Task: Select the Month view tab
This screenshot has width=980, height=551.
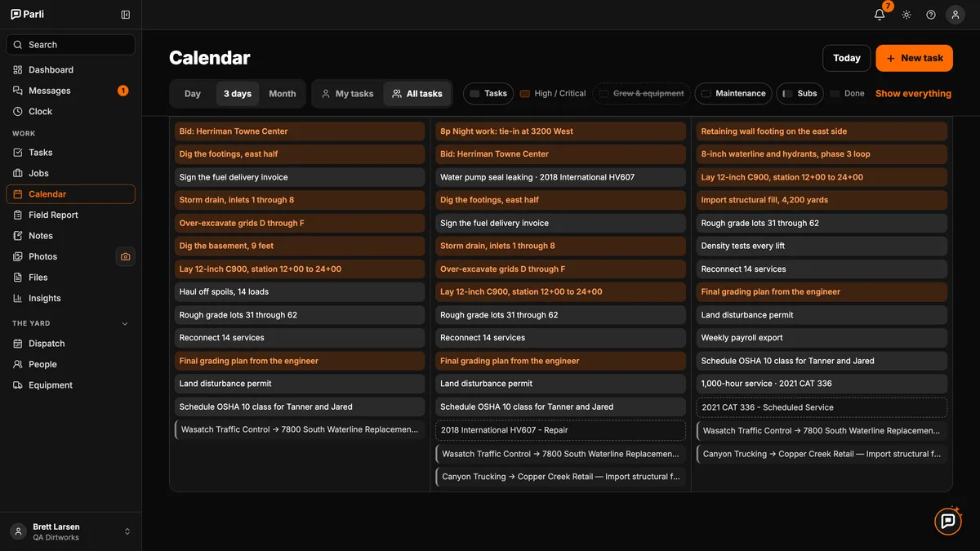Action: pos(283,94)
